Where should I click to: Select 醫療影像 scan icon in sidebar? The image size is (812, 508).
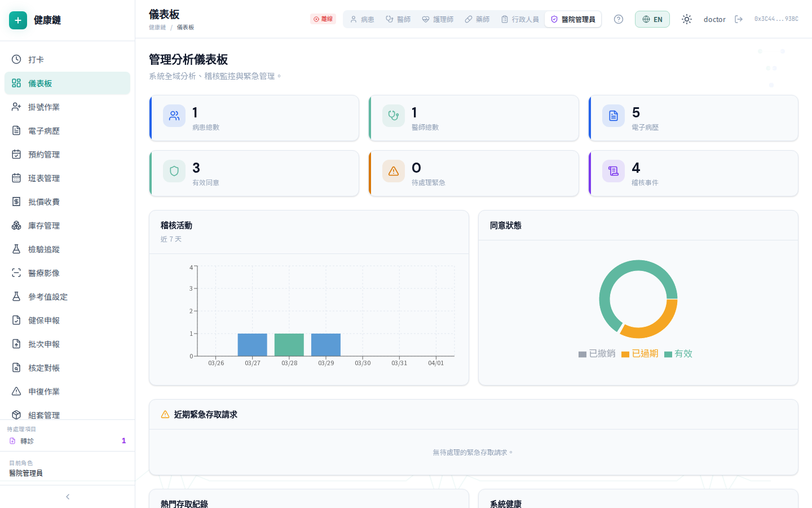16,273
